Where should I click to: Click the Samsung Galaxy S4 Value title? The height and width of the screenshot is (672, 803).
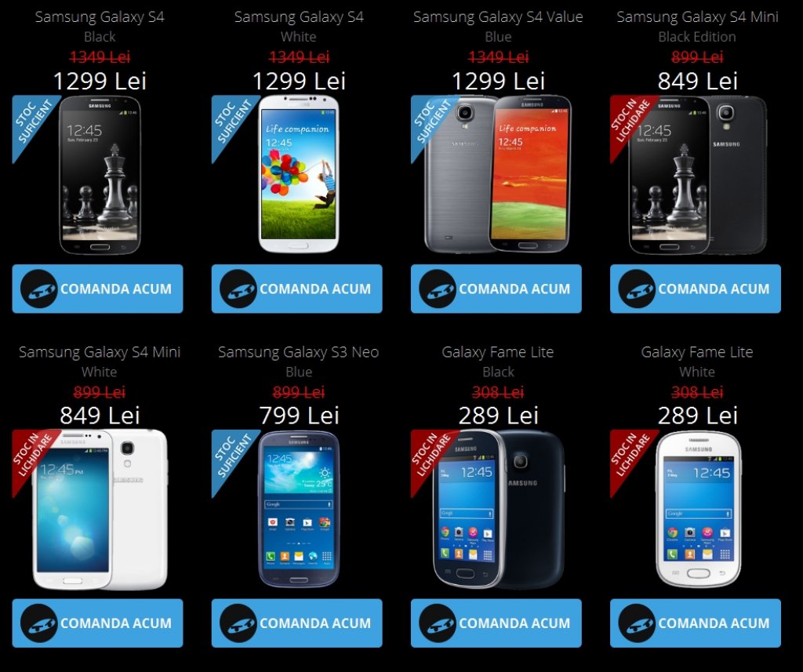coord(498,17)
